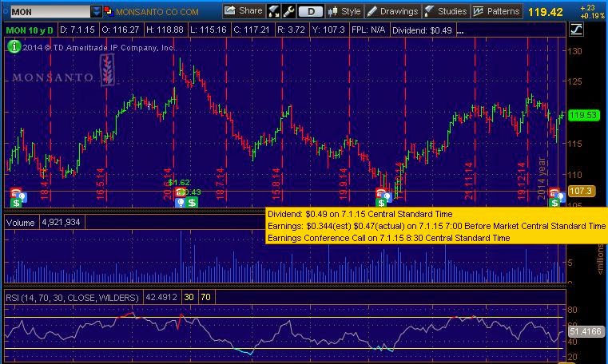Click the MONSANTO CO COM company name
The height and width of the screenshot is (364, 608).
tap(157, 12)
